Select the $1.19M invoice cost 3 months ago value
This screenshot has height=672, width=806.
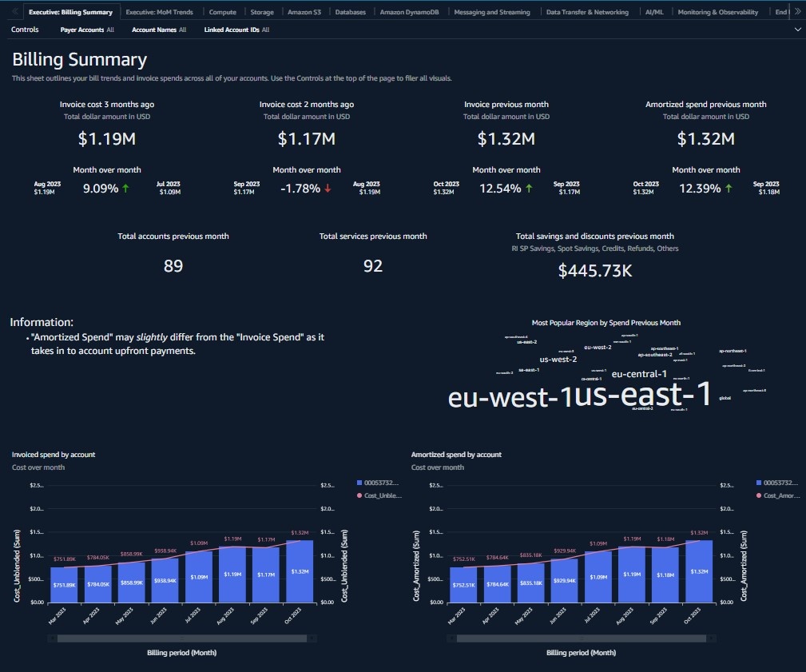click(x=107, y=139)
